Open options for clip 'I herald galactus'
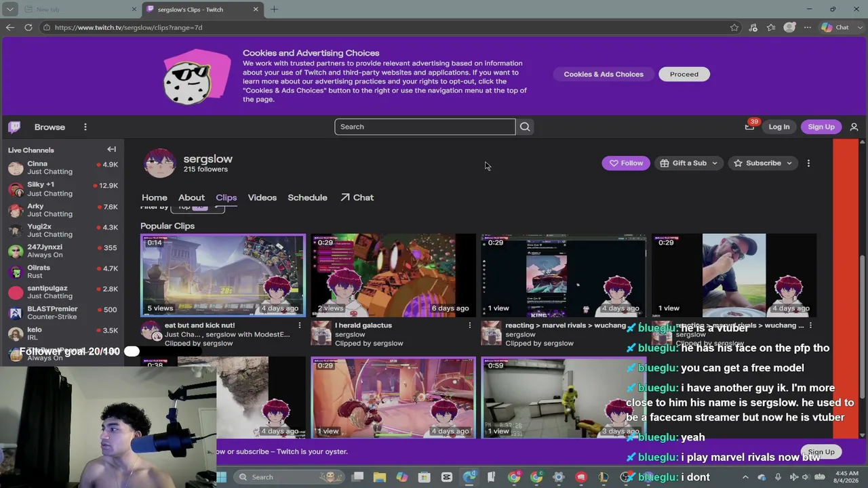868x488 pixels. click(x=469, y=325)
